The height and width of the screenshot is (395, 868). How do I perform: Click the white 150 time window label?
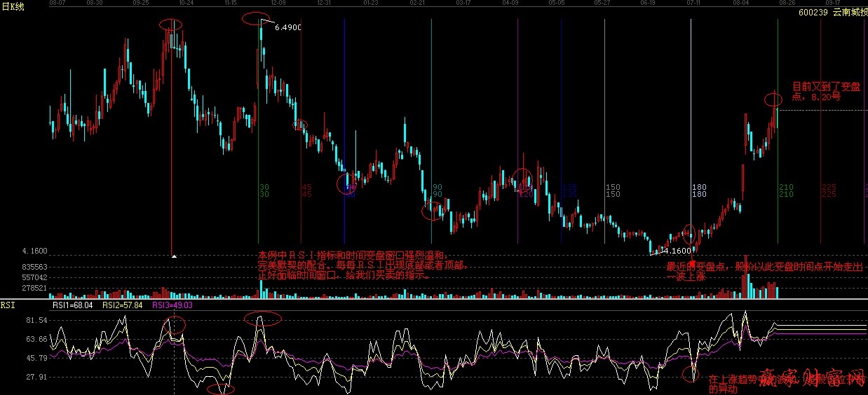[x=613, y=190]
